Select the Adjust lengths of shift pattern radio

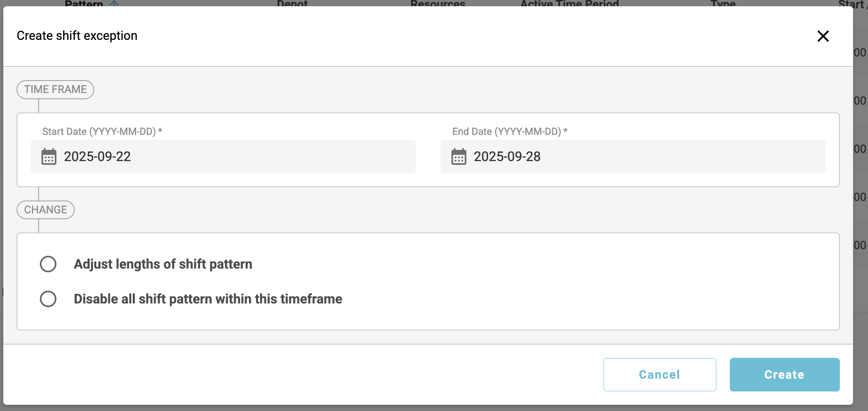48,264
